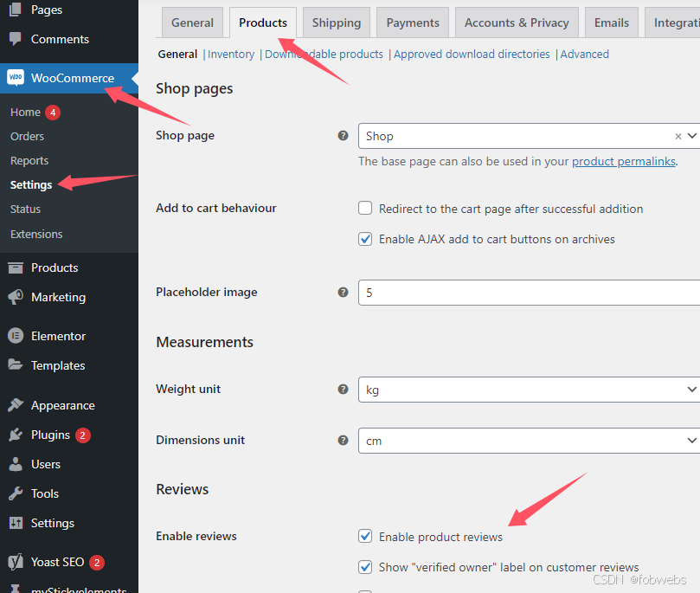Viewport: 700px width, 593px height.
Task: Open WooCommerce Status submenu item
Action: click(x=25, y=209)
